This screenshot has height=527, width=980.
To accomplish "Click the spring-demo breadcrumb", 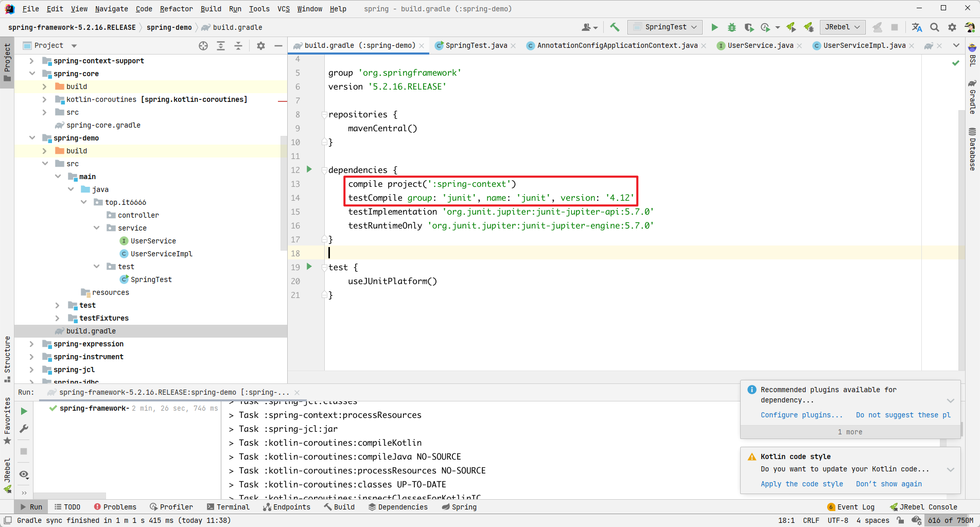I will (169, 28).
